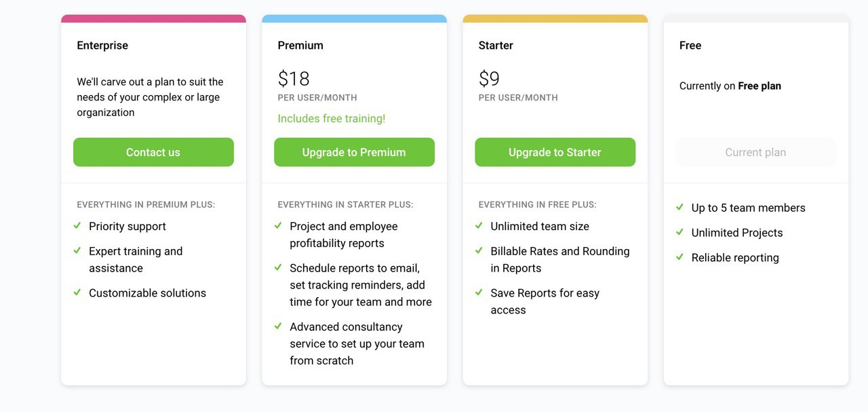Click the checkmark next to Reliable reporting
This screenshot has height=412, width=868.
679,257
